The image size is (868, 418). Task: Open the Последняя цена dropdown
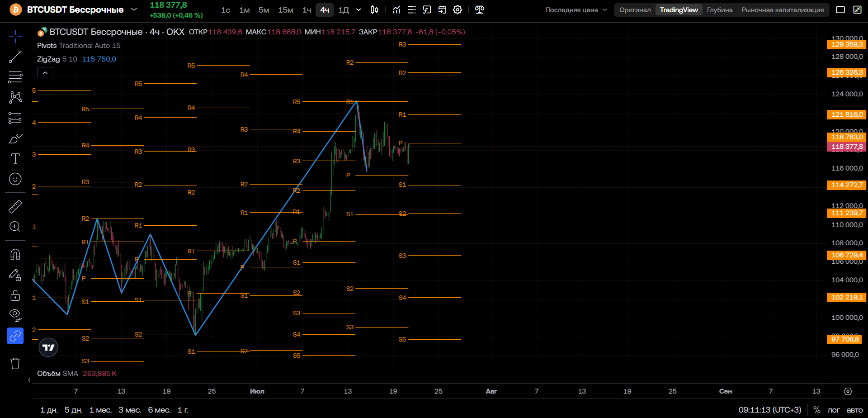[576, 9]
